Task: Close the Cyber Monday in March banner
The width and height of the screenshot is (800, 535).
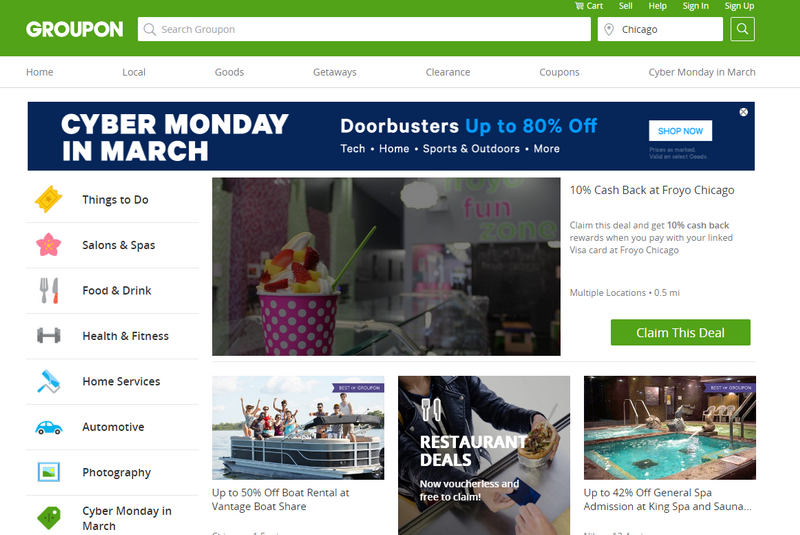Action: coord(743,112)
